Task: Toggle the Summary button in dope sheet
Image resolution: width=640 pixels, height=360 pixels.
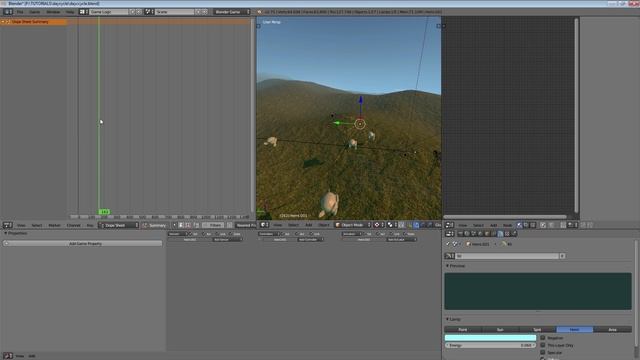Action: (x=154, y=225)
